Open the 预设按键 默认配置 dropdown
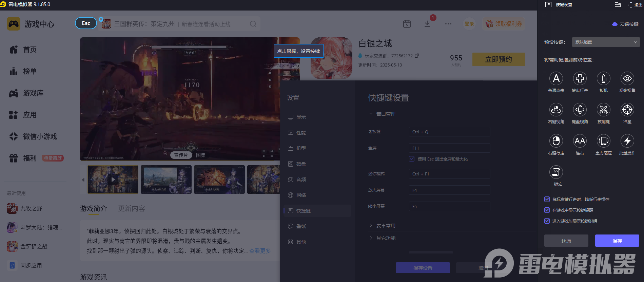The image size is (644, 282). click(606, 42)
